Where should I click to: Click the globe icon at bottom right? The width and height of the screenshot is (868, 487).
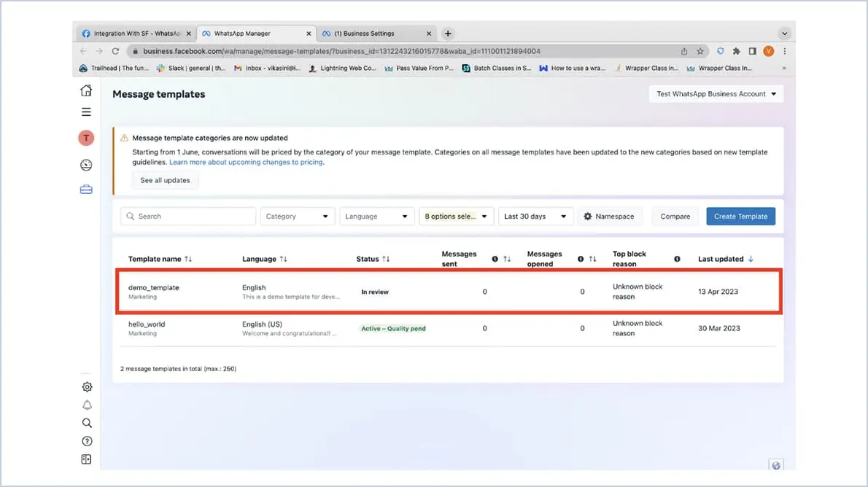(776, 465)
